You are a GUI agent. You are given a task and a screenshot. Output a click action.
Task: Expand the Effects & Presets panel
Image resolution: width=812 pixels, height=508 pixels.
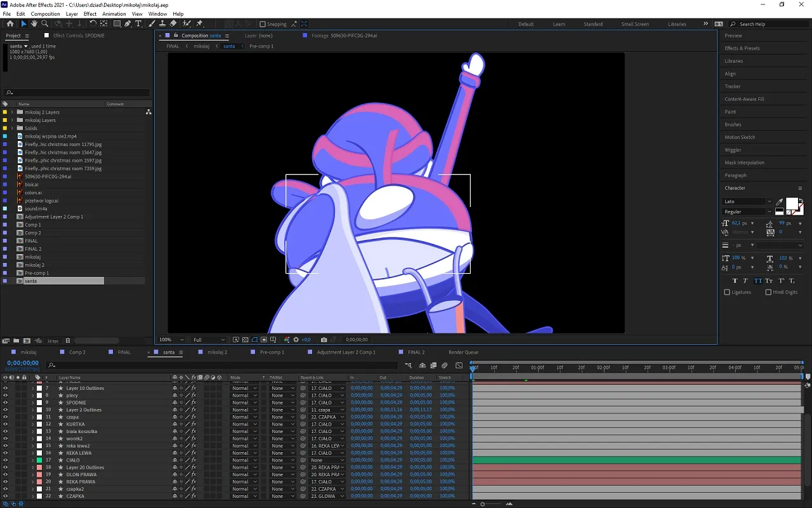(742, 48)
